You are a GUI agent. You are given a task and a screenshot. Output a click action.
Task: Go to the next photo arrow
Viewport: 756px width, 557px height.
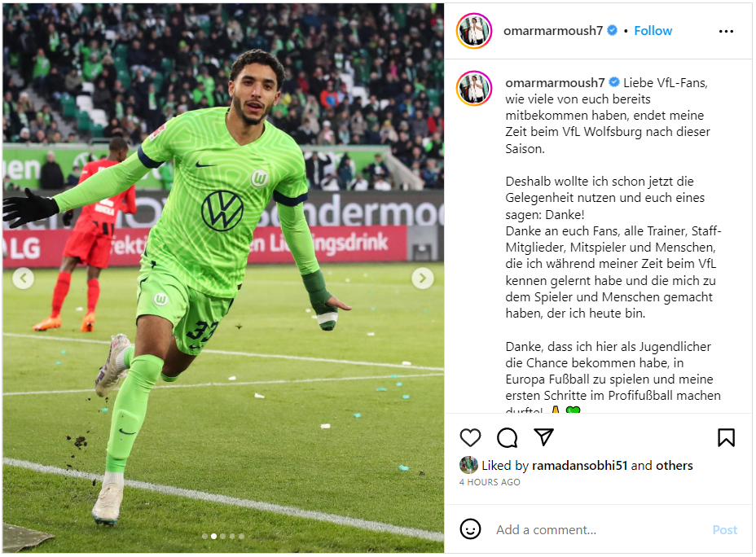(422, 278)
